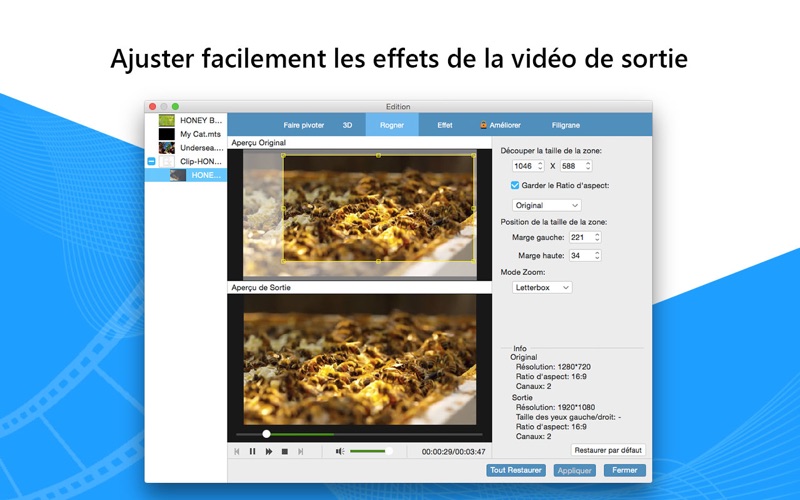Viewport: 800px width, 500px height.
Task: Click the Appliquer button
Action: [574, 470]
